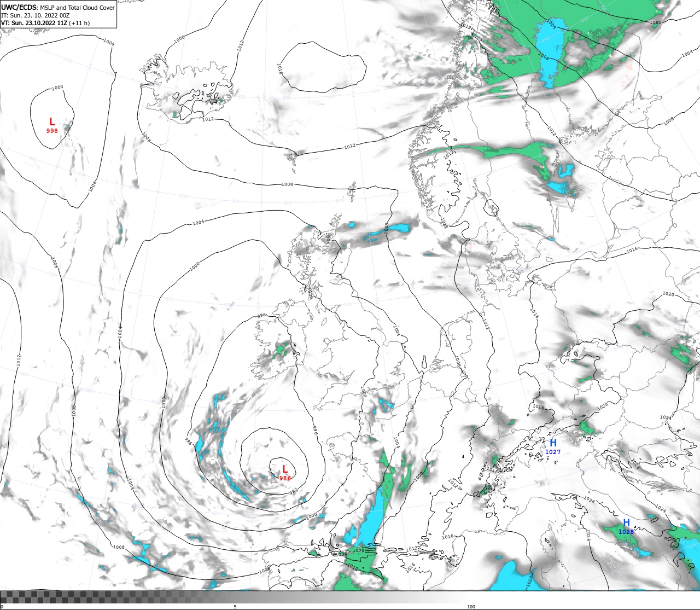700x610 pixels.
Task: Click the 'IT: Sun. 23. 10. 2022 00Z' line
Action: [x=36, y=15]
